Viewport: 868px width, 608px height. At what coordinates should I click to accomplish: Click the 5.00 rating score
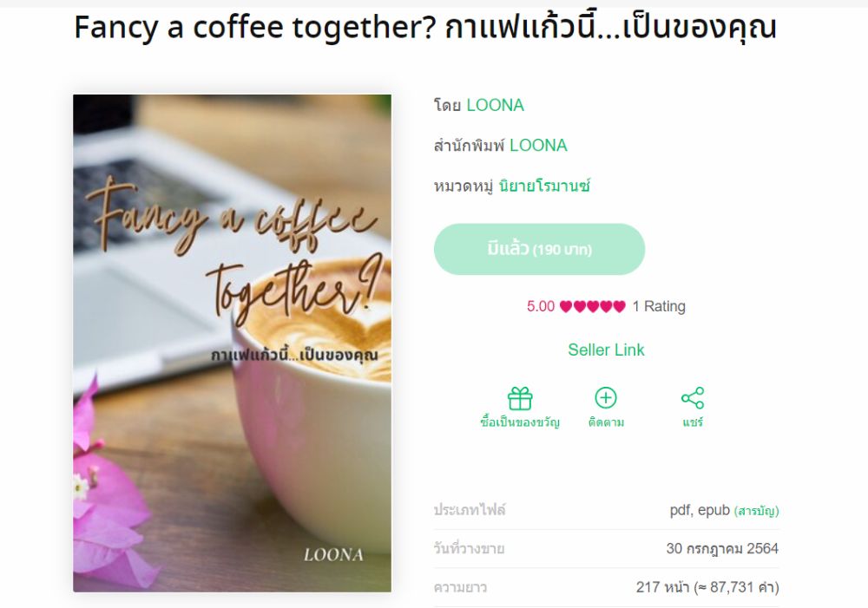click(540, 306)
